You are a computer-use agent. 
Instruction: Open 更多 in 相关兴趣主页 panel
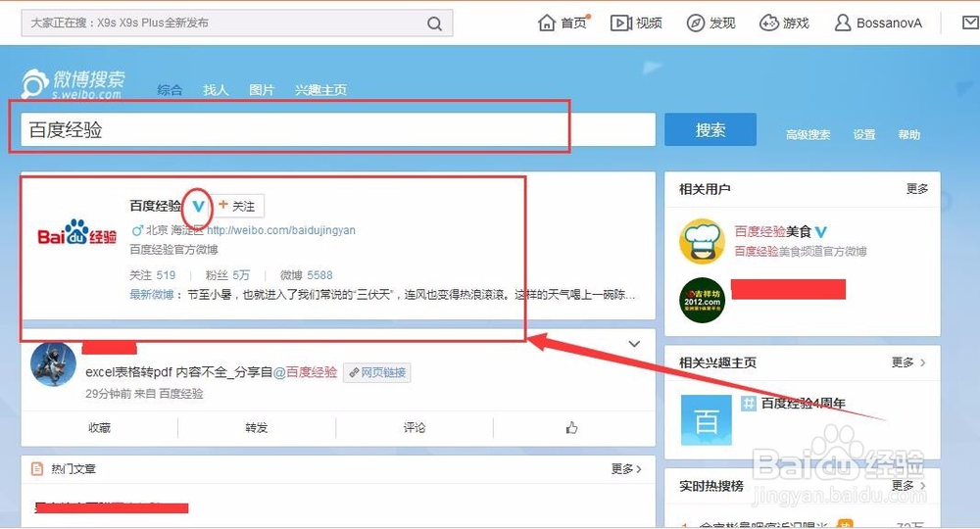[908, 362]
